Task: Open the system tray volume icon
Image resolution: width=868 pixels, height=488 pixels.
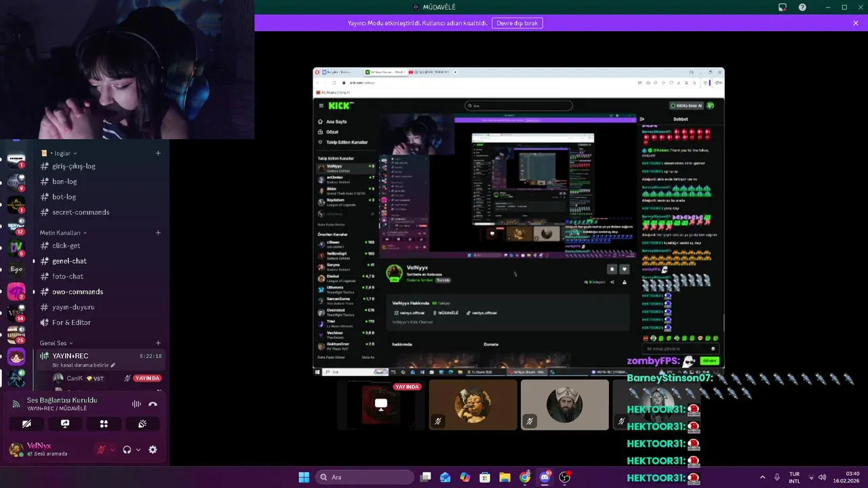Action: (x=822, y=477)
